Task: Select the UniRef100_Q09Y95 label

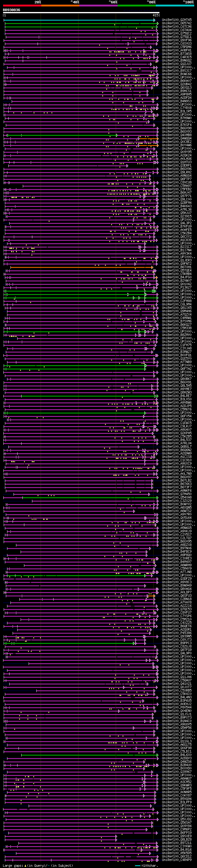Action: click(x=176, y=152)
